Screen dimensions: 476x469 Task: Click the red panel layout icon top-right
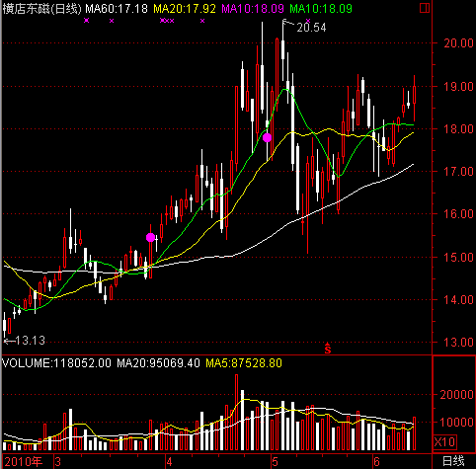(x=425, y=8)
